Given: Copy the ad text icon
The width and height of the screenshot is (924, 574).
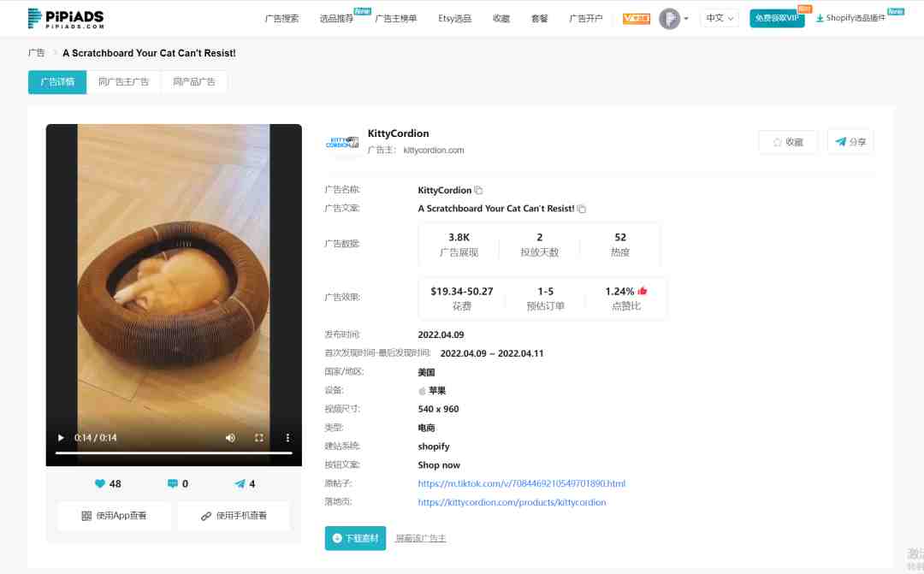Looking at the screenshot, I should click(582, 209).
